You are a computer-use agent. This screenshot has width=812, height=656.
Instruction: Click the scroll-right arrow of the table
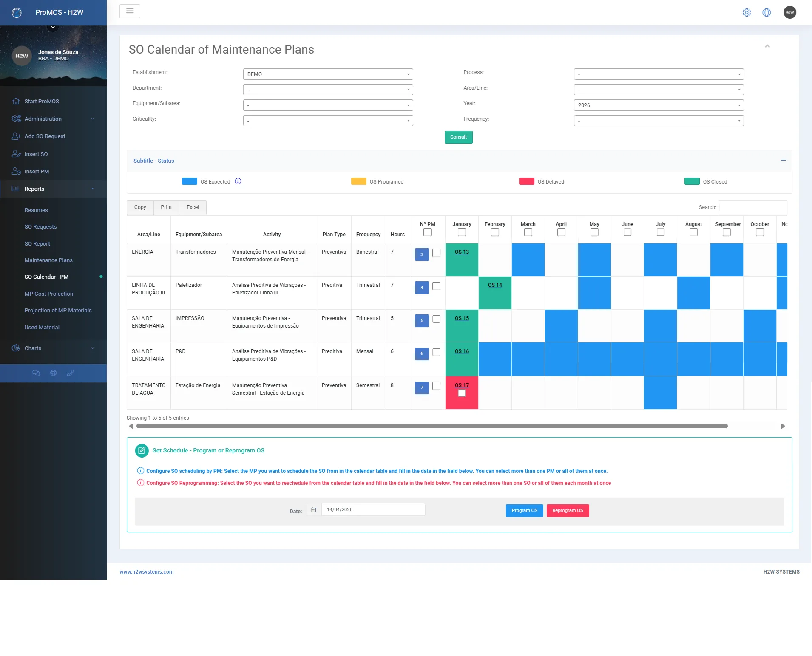(x=783, y=426)
